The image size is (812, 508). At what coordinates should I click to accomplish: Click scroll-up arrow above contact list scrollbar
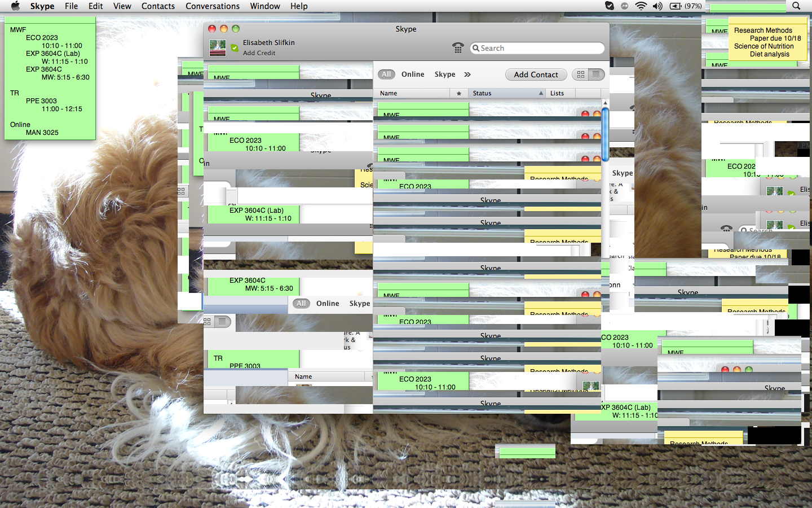point(606,103)
